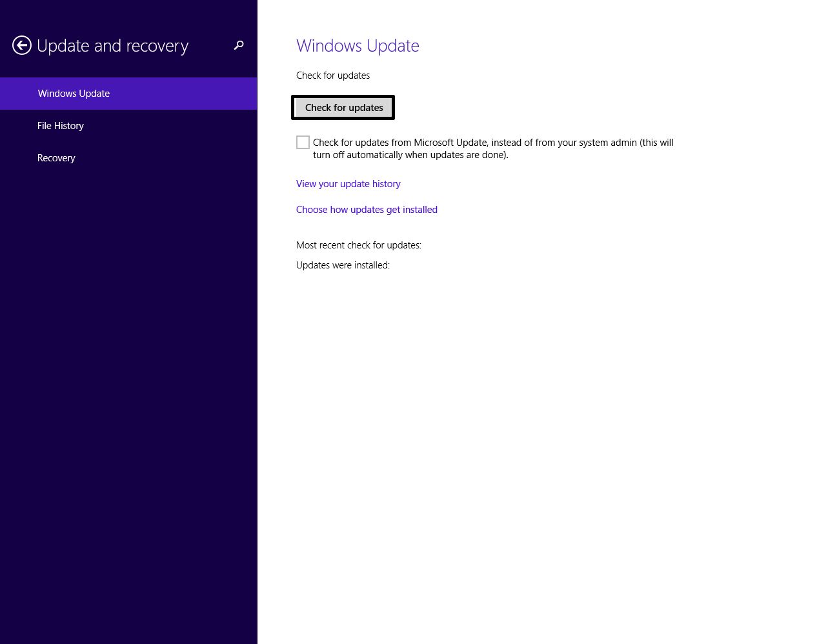Open Choose how updates get installed link
Screen dimensions: 817x644
[367, 210]
